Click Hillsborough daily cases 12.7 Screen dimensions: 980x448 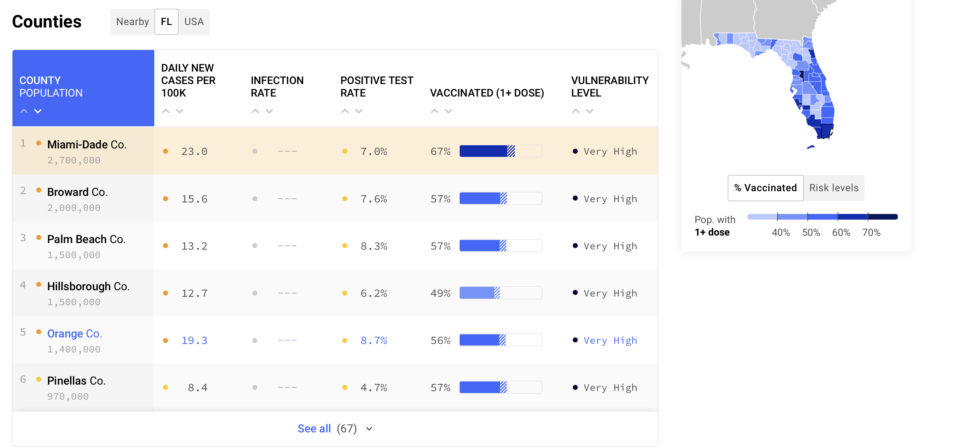(x=194, y=293)
